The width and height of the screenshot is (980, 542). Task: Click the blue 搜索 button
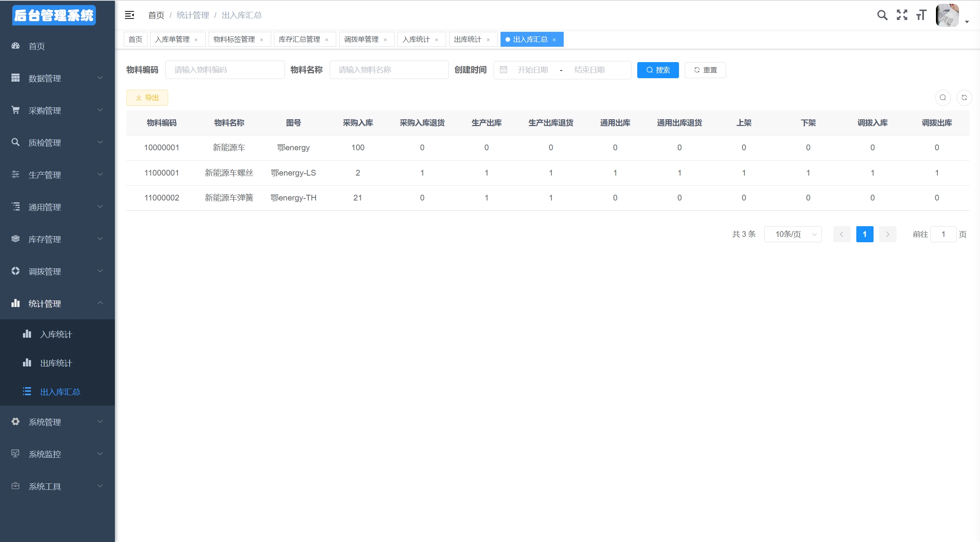point(658,70)
